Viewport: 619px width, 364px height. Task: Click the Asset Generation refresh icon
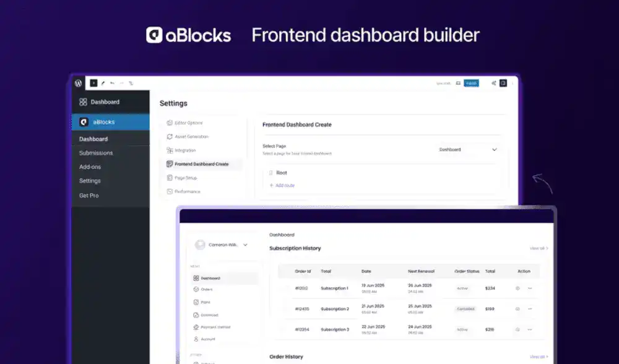(x=170, y=136)
